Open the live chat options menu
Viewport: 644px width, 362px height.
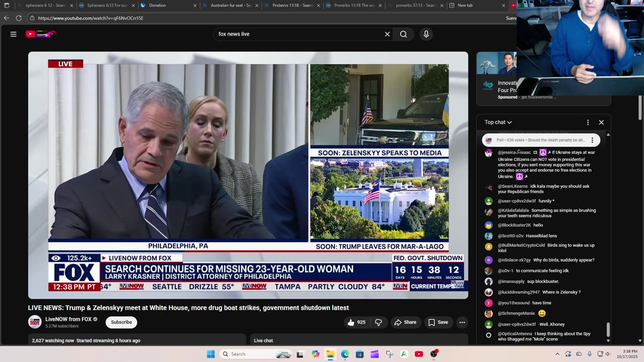pyautogui.click(x=588, y=122)
